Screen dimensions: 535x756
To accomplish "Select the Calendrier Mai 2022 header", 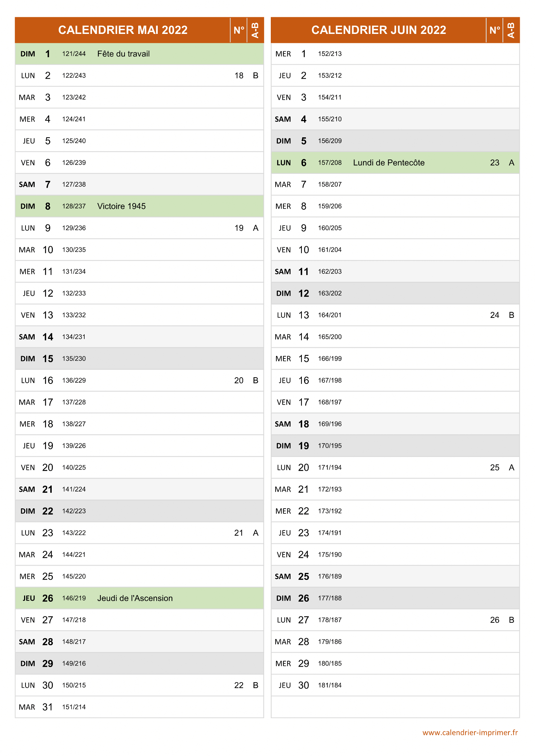I will pyautogui.click(x=123, y=30).
